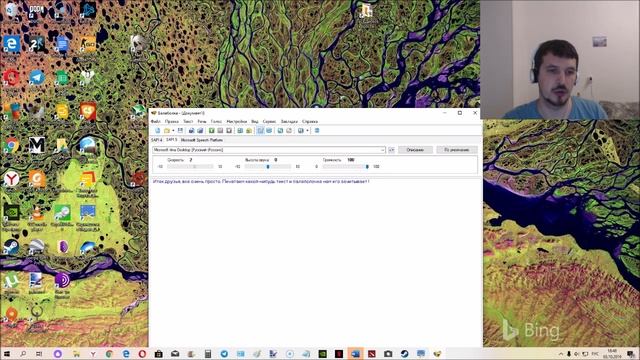Select the Tor Browser desktop shortcut
Screen dimensions: 640x360
point(62,281)
